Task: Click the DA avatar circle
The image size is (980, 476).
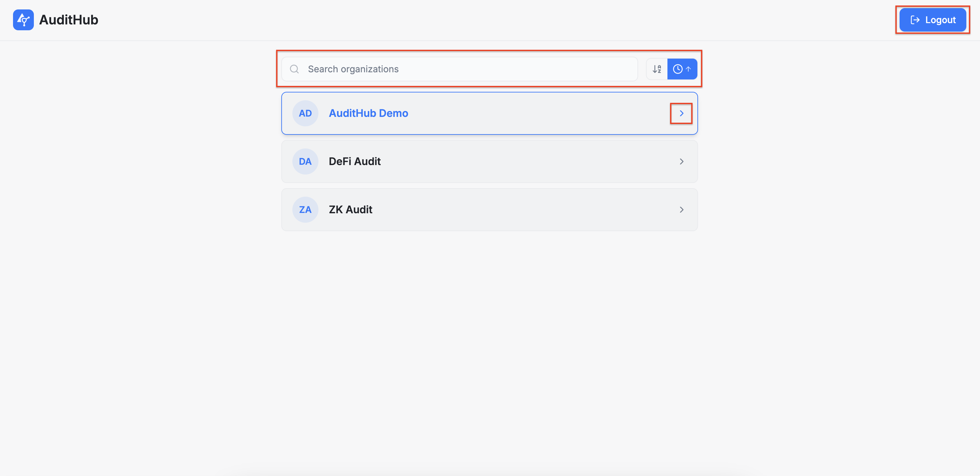Action: click(x=305, y=161)
